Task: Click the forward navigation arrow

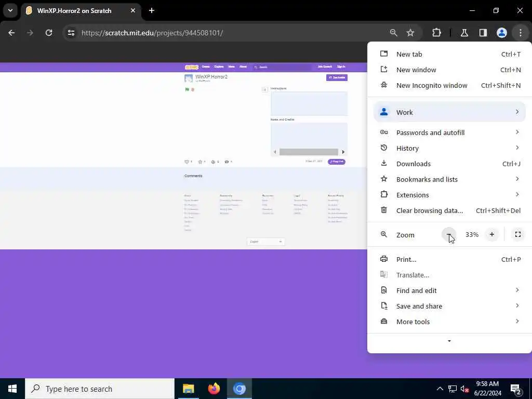Action: click(30, 33)
